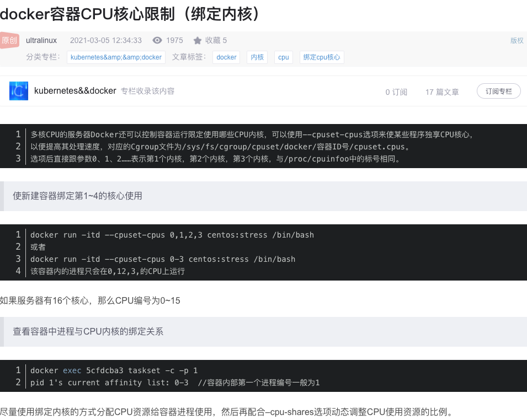
Task: Click the final paragraph about cpu-shares
Action: [227, 412]
